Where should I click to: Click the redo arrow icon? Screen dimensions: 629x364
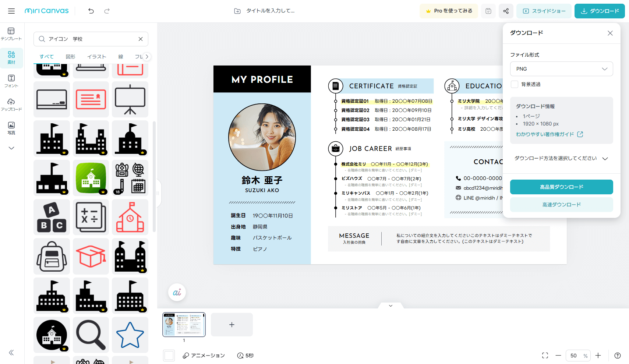[x=106, y=11]
